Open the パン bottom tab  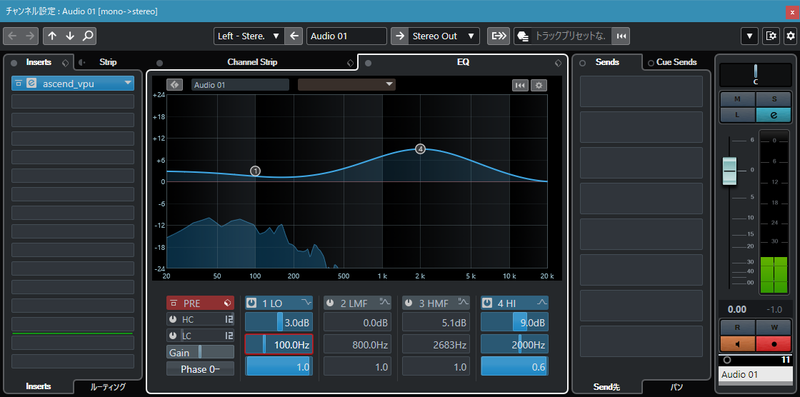click(676, 387)
